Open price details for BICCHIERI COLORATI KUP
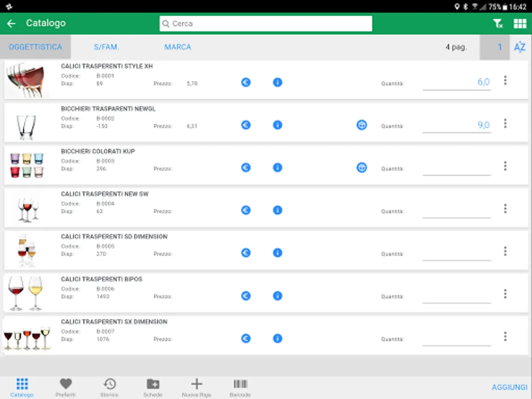The height and width of the screenshot is (399, 532). click(x=246, y=168)
